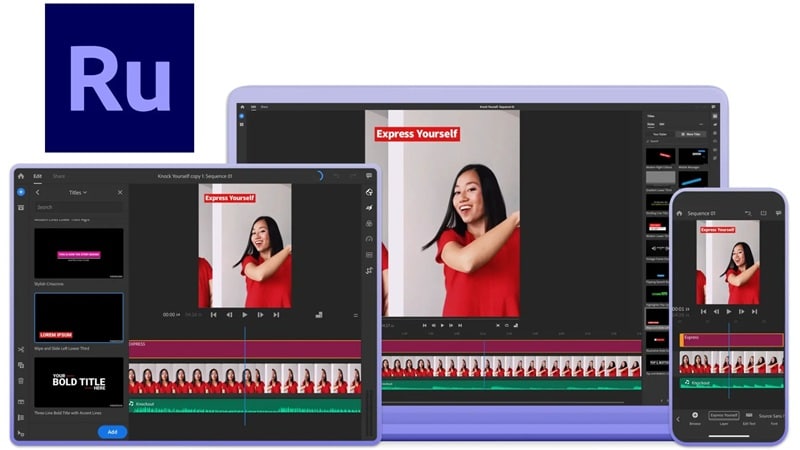Step forward one frame on phone

(x=741, y=311)
